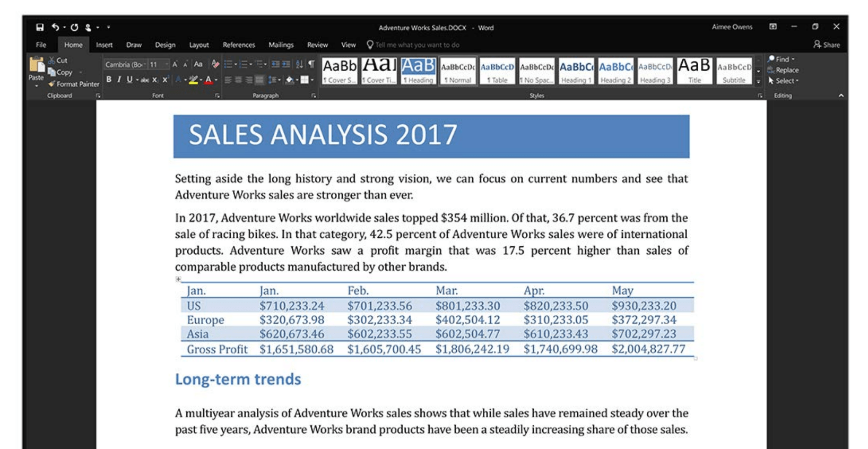This screenshot has width=868, height=449.
Task: Toggle underline formatting
Action: click(x=129, y=80)
